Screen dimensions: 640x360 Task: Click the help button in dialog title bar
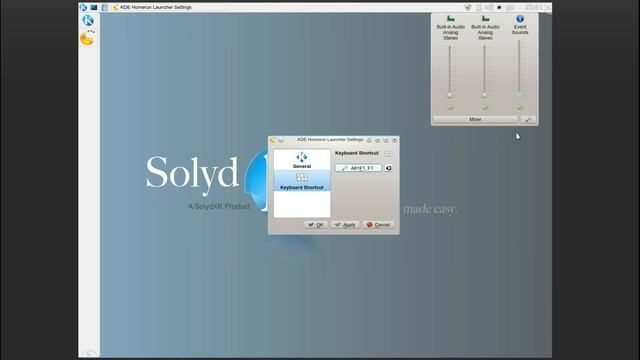coord(369,140)
